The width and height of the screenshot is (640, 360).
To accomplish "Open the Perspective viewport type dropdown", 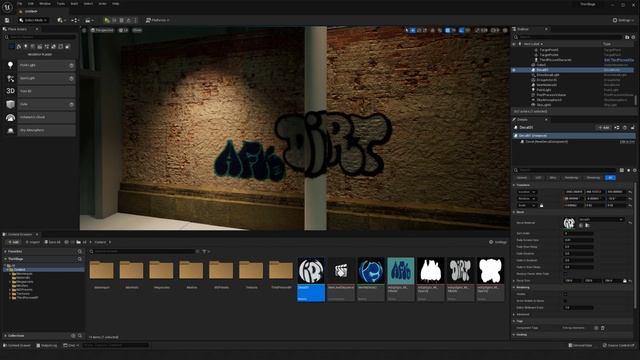I will [102, 30].
